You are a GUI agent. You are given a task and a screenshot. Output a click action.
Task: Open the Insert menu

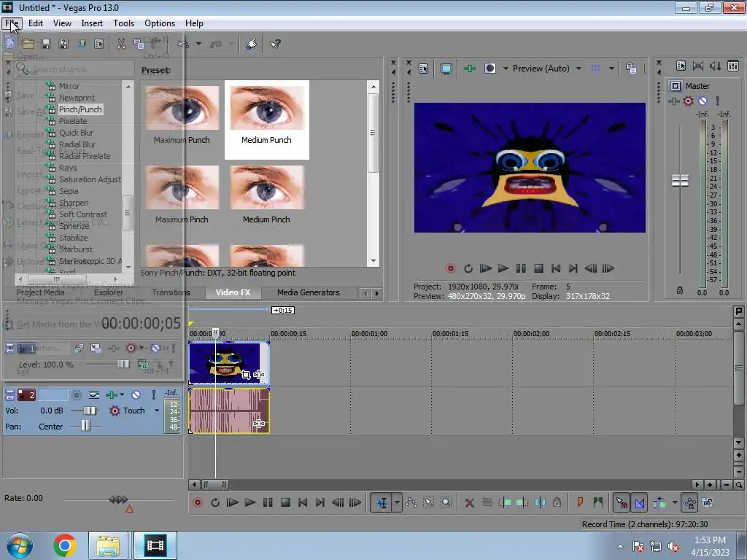92,23
